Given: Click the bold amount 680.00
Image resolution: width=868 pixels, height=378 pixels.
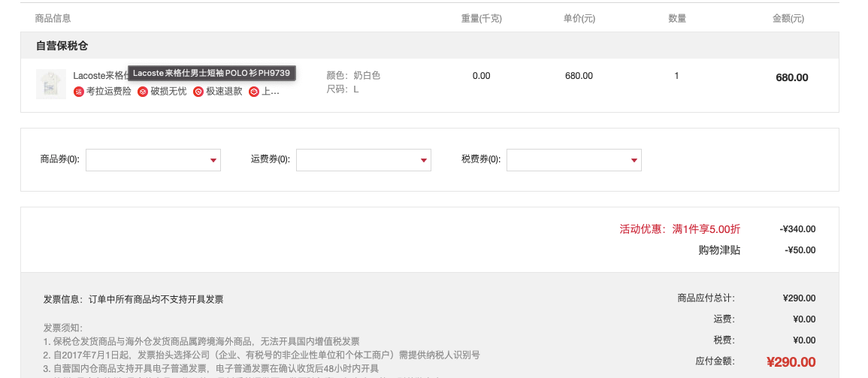Looking at the screenshot, I should click(791, 77).
